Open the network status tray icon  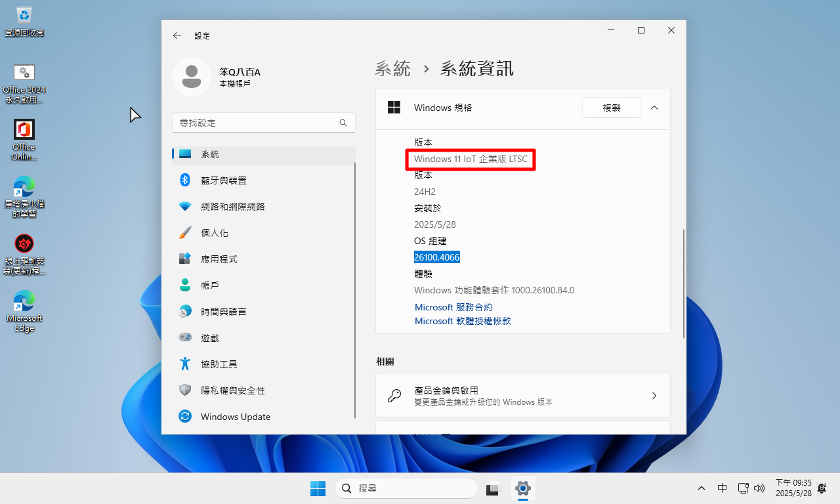tap(743, 488)
